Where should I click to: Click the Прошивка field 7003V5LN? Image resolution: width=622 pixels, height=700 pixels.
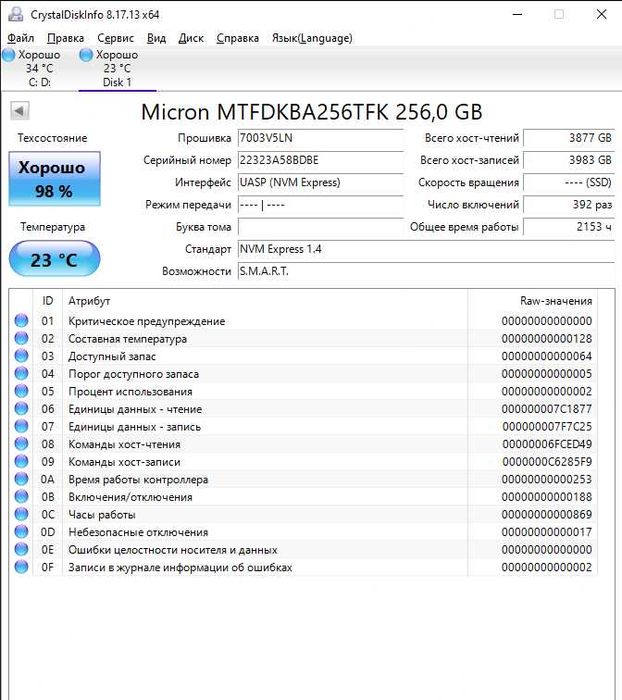[x=321, y=138]
